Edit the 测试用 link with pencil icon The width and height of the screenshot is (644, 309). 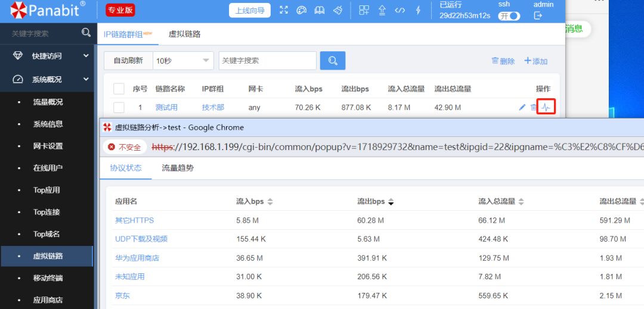pyautogui.click(x=522, y=107)
